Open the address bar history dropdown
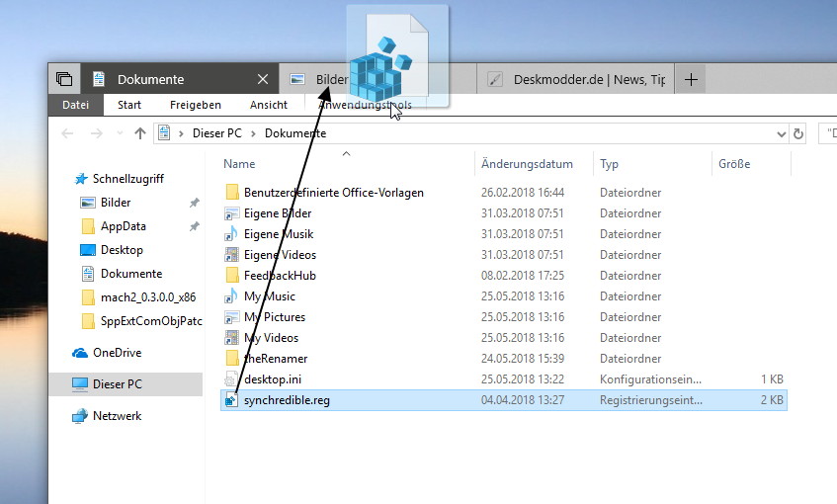Image resolution: width=837 pixels, height=504 pixels. (x=781, y=134)
